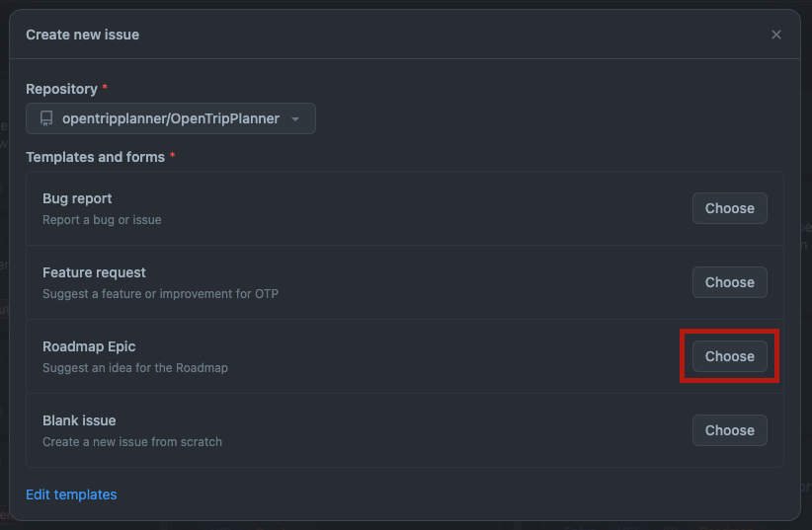Open the opentripplanner/OpenTripPlanner repository selector
This screenshot has width=812, height=530.
pos(171,118)
